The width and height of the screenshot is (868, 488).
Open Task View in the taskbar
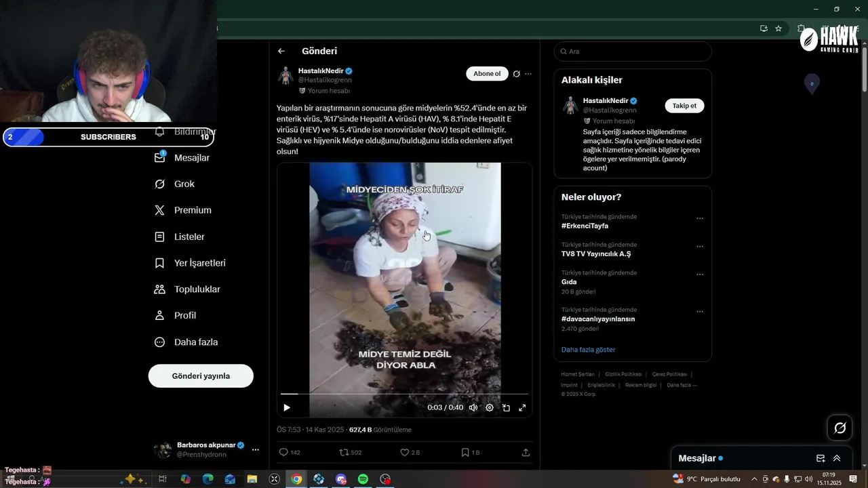163,479
